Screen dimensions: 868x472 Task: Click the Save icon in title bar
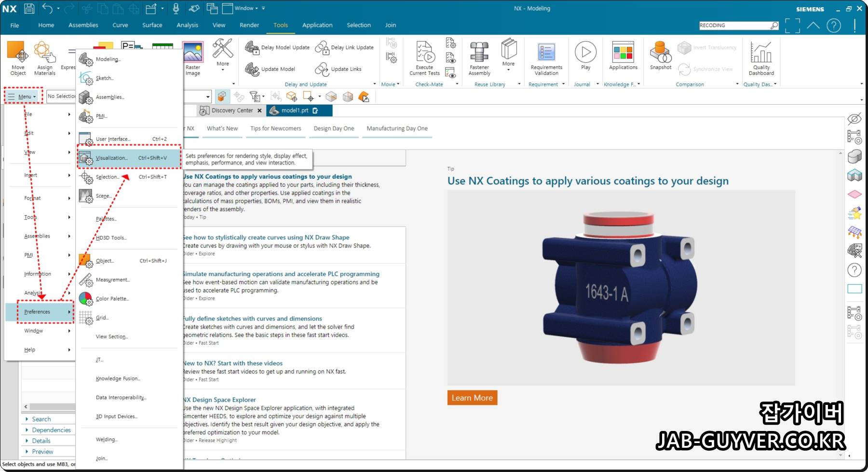click(29, 8)
